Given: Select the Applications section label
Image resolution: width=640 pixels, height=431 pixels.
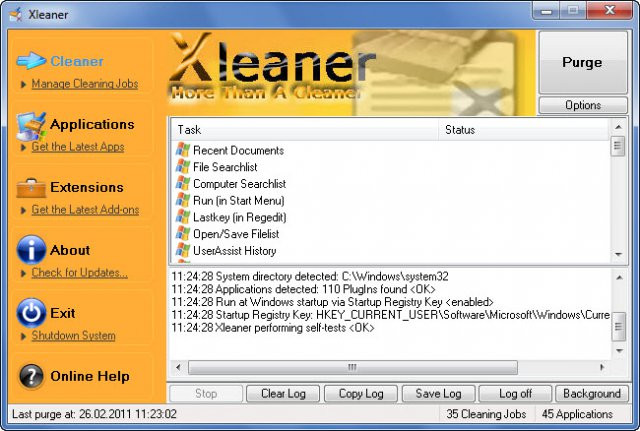Looking at the screenshot, I should (x=92, y=124).
